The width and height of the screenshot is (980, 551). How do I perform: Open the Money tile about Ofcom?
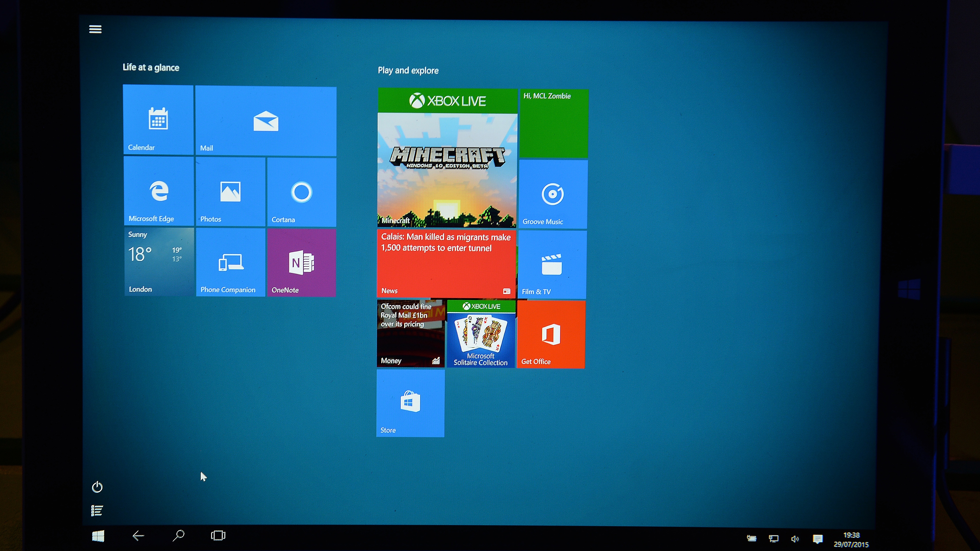tap(411, 333)
